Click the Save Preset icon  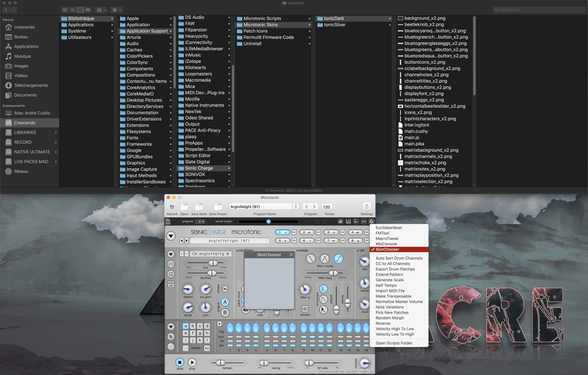217,207
